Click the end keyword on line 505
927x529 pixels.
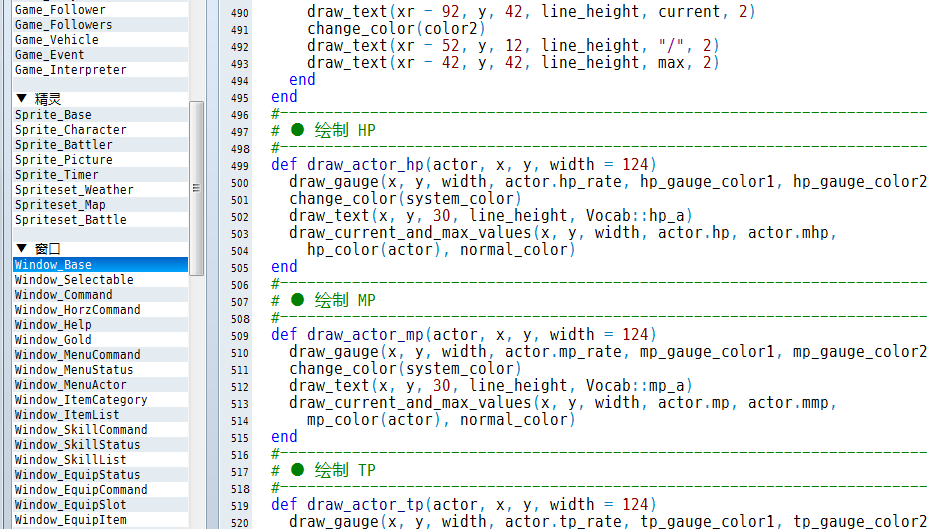click(284, 267)
